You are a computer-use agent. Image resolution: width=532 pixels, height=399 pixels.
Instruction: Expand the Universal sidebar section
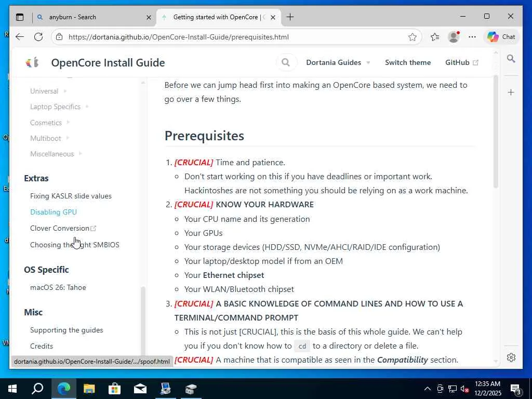tap(48, 91)
